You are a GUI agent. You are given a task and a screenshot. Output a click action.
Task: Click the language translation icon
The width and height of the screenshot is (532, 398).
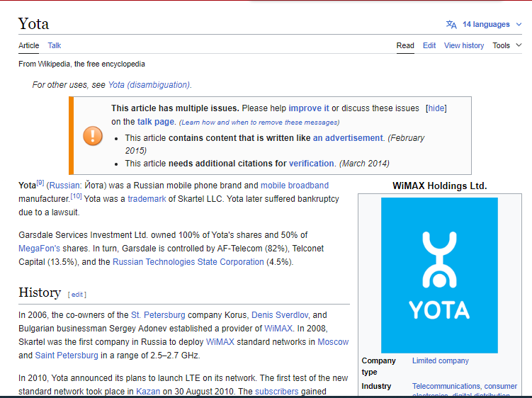(451, 24)
